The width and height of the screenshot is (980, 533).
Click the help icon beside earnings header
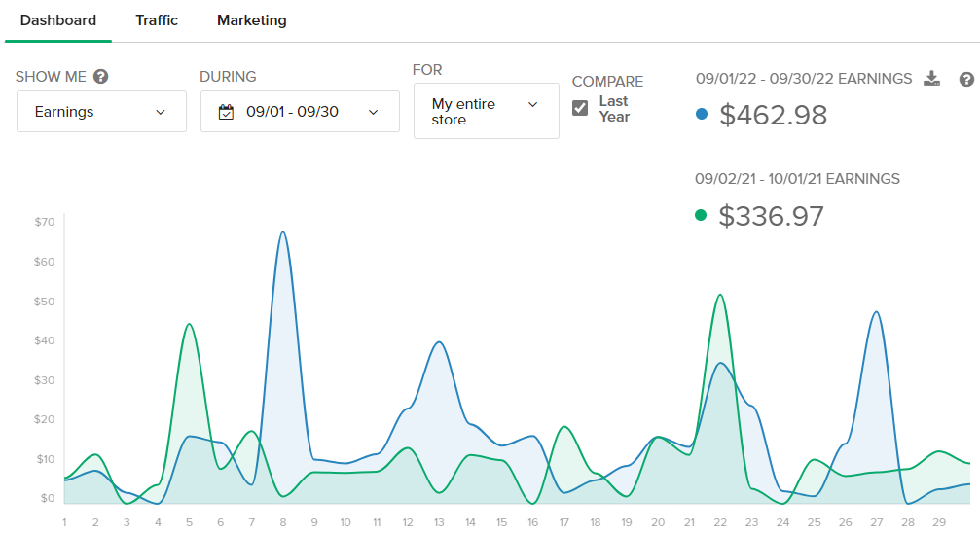click(x=966, y=79)
